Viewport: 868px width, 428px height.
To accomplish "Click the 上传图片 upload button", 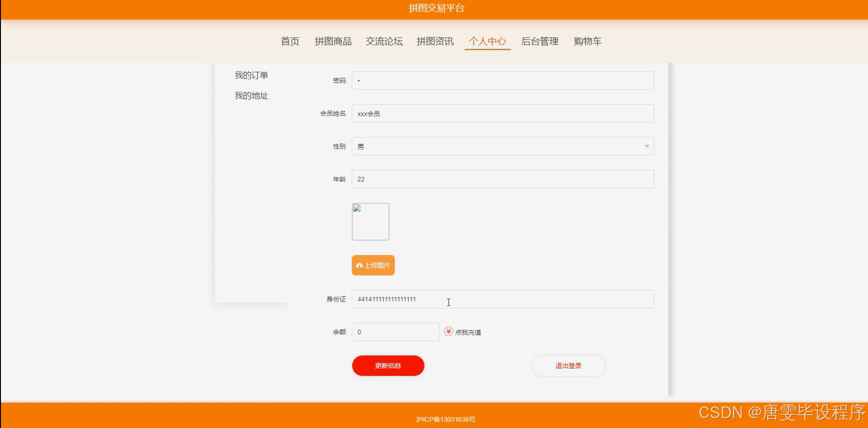I will click(373, 265).
